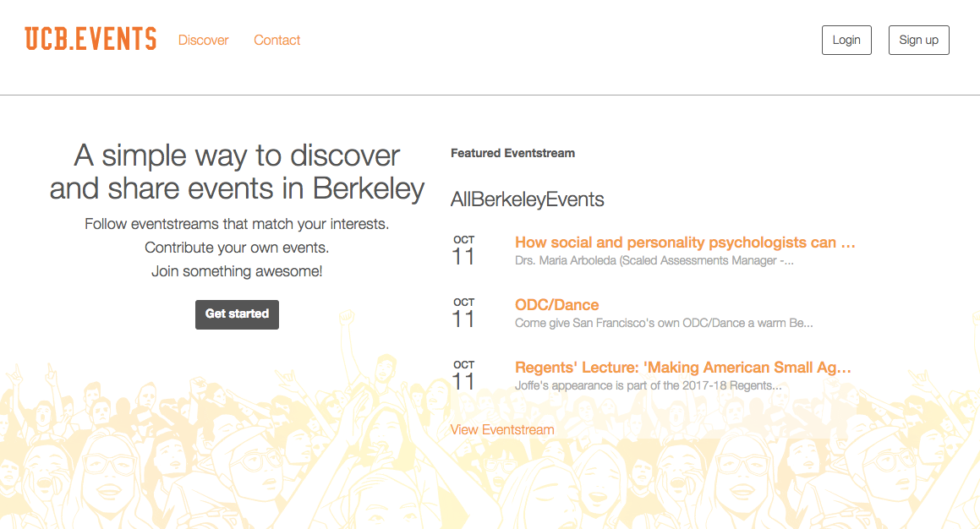
Task: Click the Sign up button
Action: (x=918, y=40)
